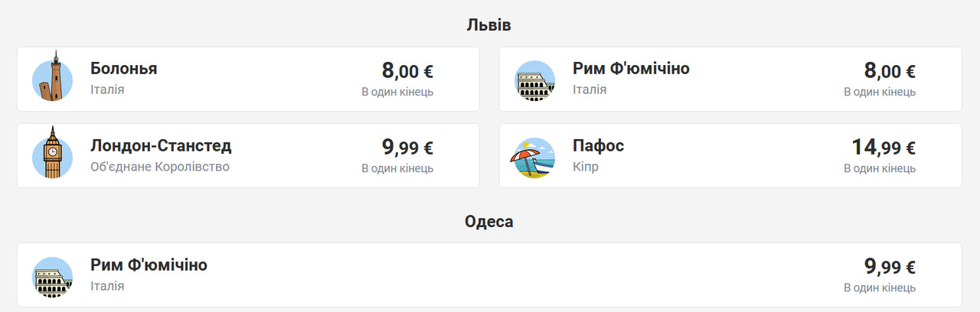Click the Кіпр country label
Screen dimensions: 980x312
(585, 167)
